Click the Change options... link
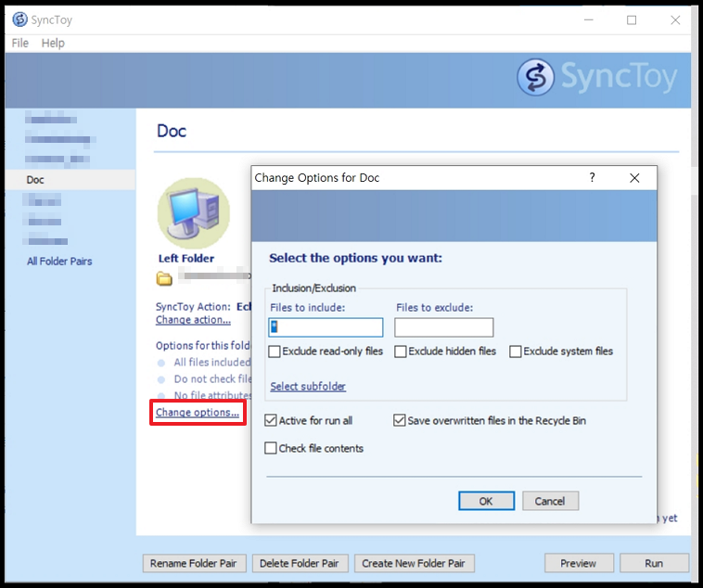Image resolution: width=703 pixels, height=588 pixels. (x=198, y=412)
